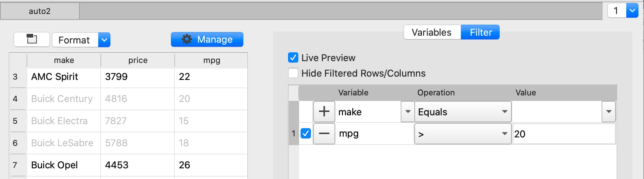The height and width of the screenshot is (179, 644).
Task: Click the Operation column header in filter table
Action: pyautogui.click(x=436, y=93)
